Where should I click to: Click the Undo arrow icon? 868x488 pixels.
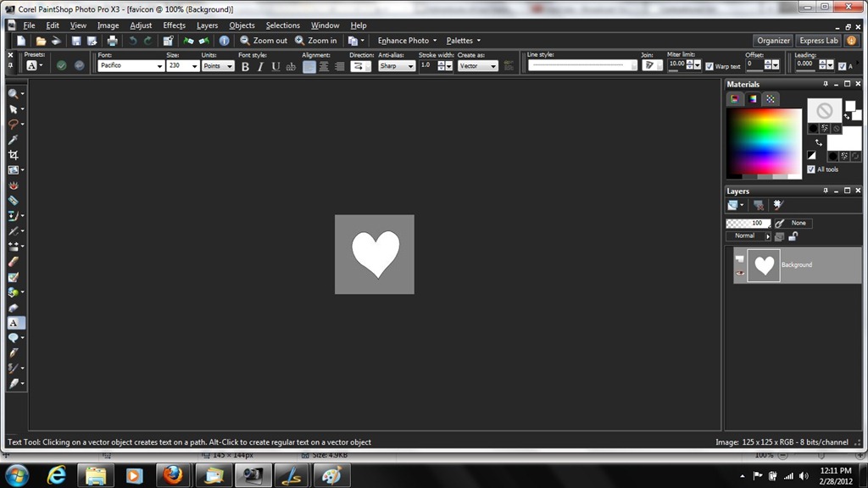[x=133, y=41]
